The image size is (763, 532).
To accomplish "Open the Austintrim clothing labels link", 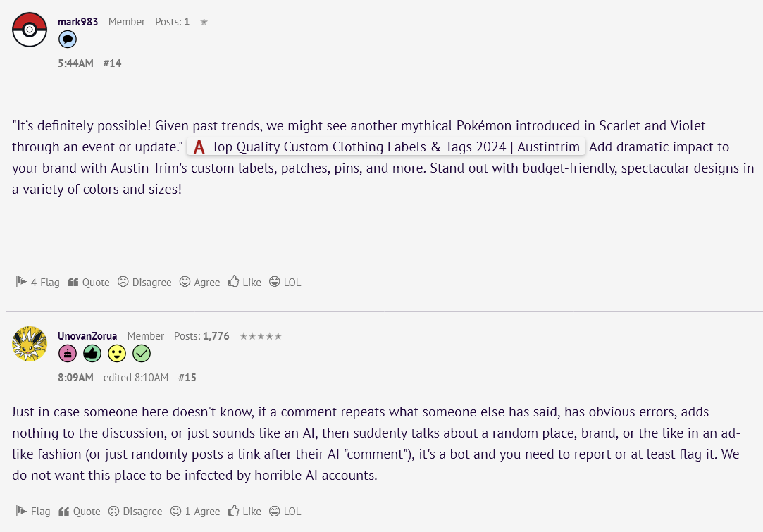I will [386, 147].
